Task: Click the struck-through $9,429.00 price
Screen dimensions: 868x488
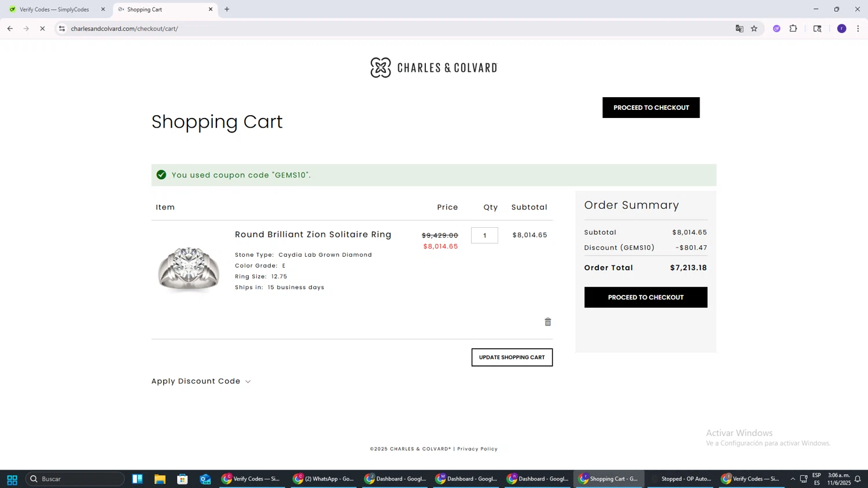Action: pyautogui.click(x=440, y=235)
